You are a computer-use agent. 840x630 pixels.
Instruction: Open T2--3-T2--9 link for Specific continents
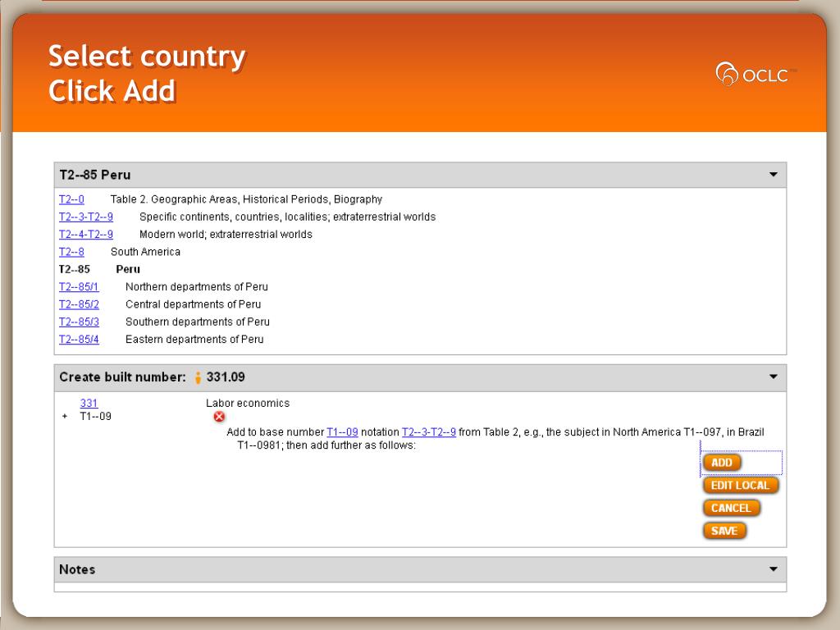tap(85, 217)
